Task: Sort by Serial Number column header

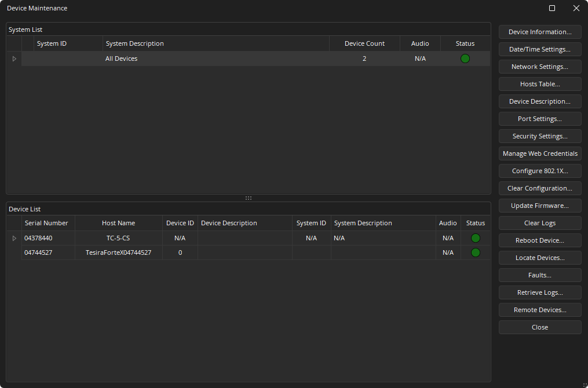Action: (46, 223)
